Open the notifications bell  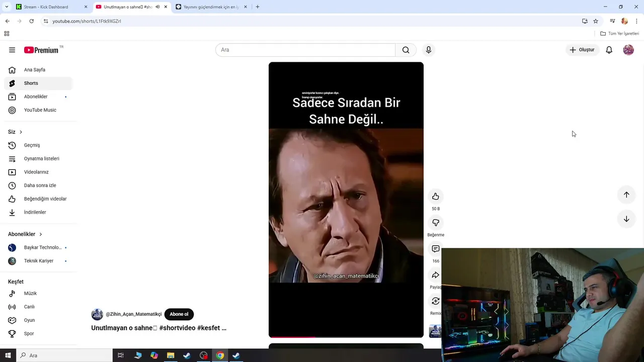pos(609,50)
